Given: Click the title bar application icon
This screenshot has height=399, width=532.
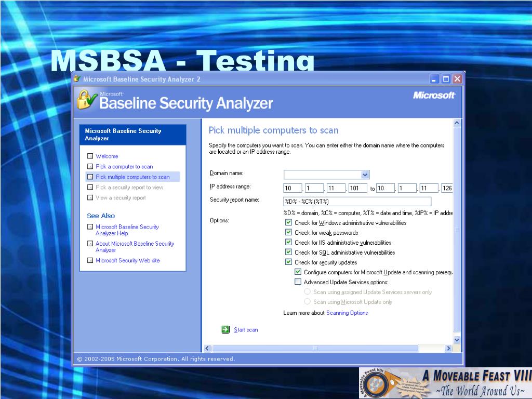Looking at the screenshot, I should click(x=77, y=79).
